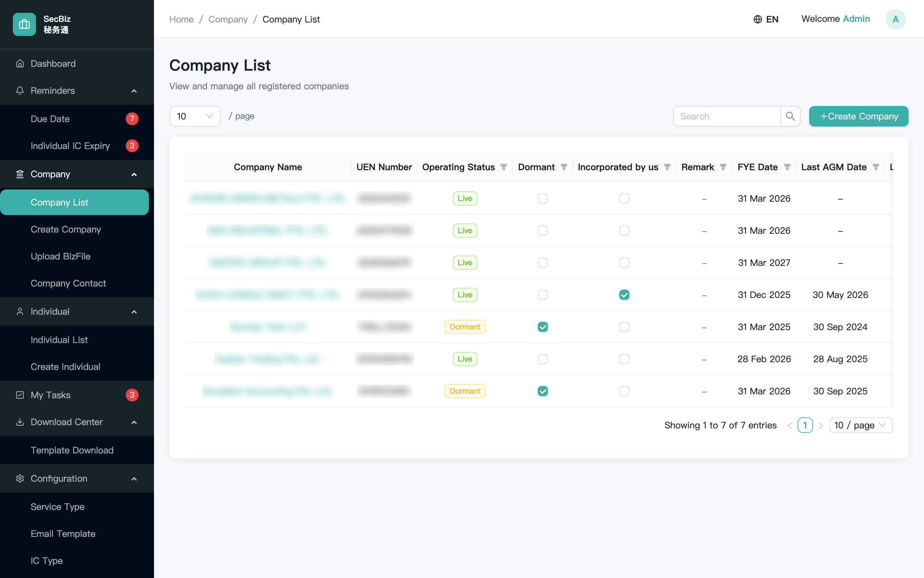This screenshot has width=924, height=578.
Task: Click the Due Date badge showing 7
Action: point(132,119)
